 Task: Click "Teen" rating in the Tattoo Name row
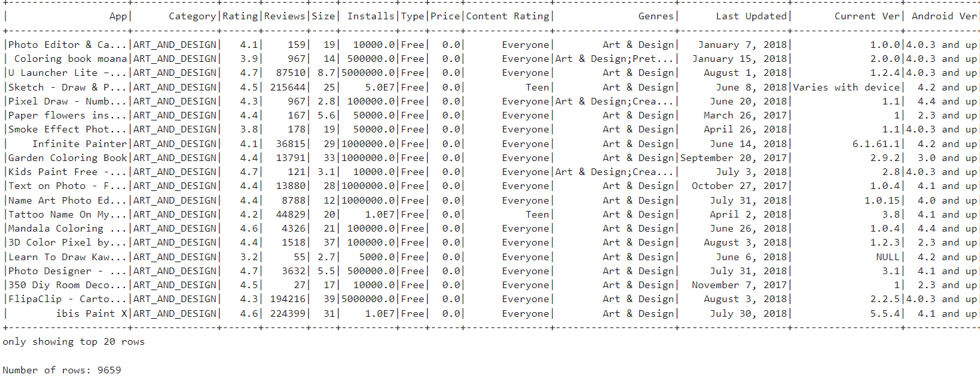click(538, 215)
